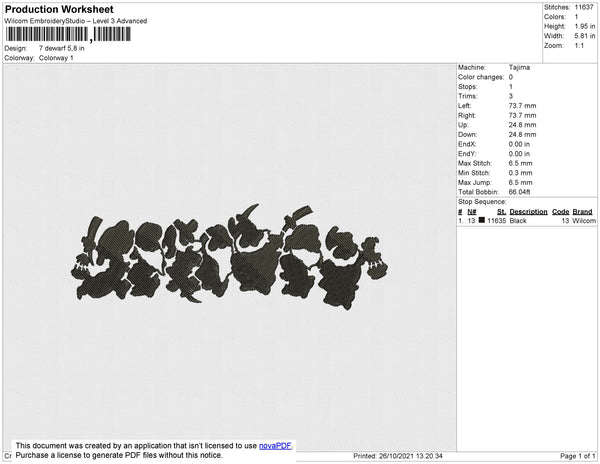Select the Trims value 3
The image size is (600, 464).
[x=510, y=96]
